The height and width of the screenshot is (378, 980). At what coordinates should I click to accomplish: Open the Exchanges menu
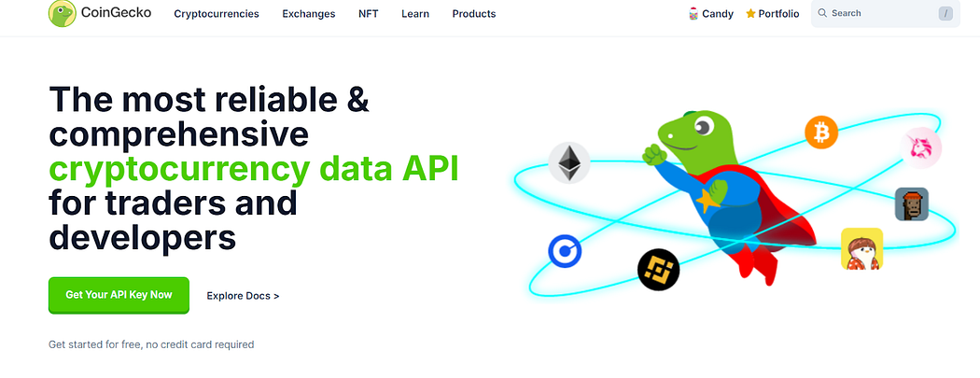pos(309,14)
